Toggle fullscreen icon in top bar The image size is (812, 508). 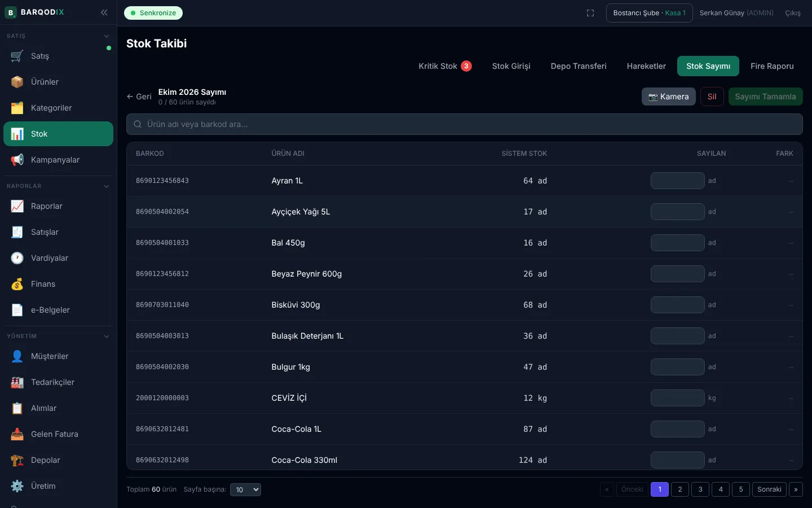590,13
